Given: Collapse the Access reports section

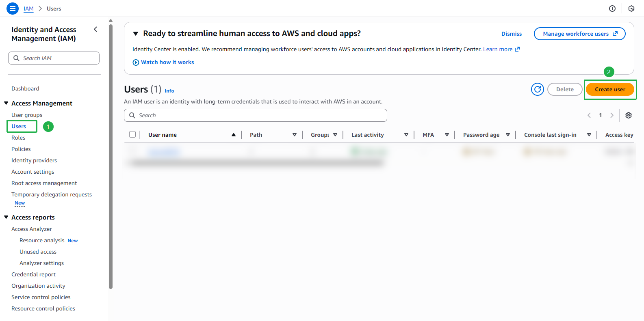Looking at the screenshot, I should [x=6, y=217].
